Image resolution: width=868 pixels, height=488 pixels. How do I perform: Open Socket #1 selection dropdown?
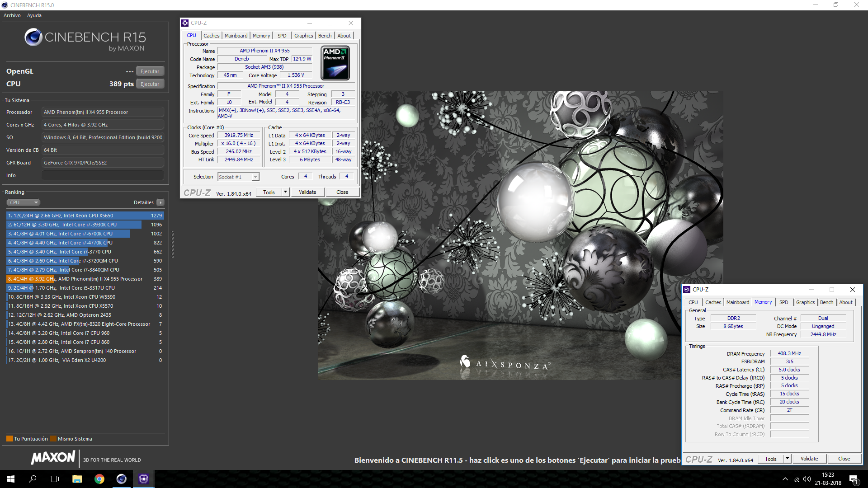(239, 177)
